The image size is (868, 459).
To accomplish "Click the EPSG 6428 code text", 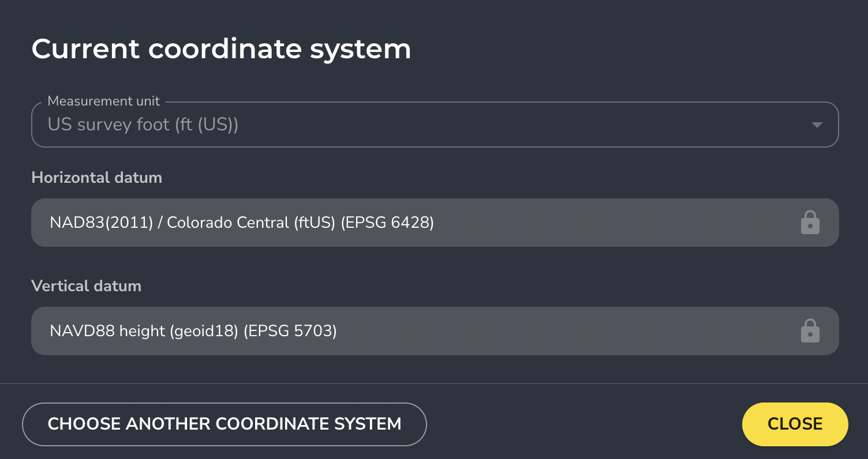I will [x=387, y=223].
